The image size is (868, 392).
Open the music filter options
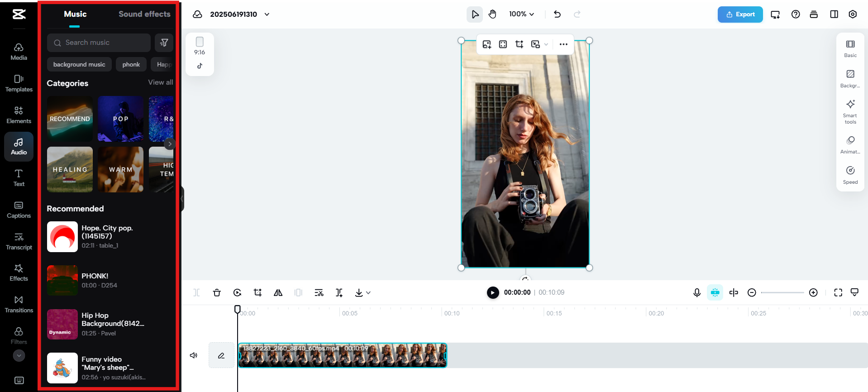(x=164, y=43)
